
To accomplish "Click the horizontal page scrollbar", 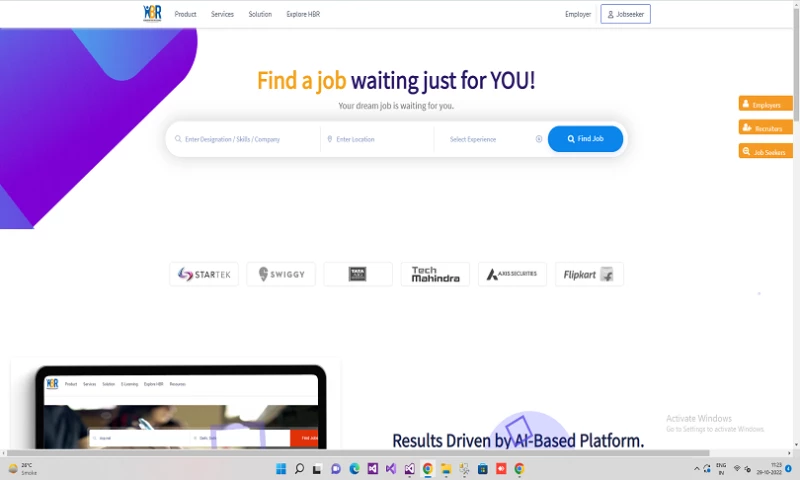I will pyautogui.click(x=357, y=453).
